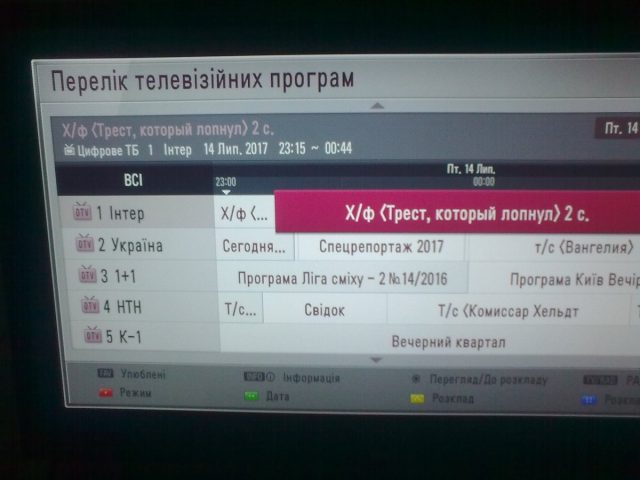Click the INFO key icon for Інформація
This screenshot has width=640, height=480.
pyautogui.click(x=259, y=377)
